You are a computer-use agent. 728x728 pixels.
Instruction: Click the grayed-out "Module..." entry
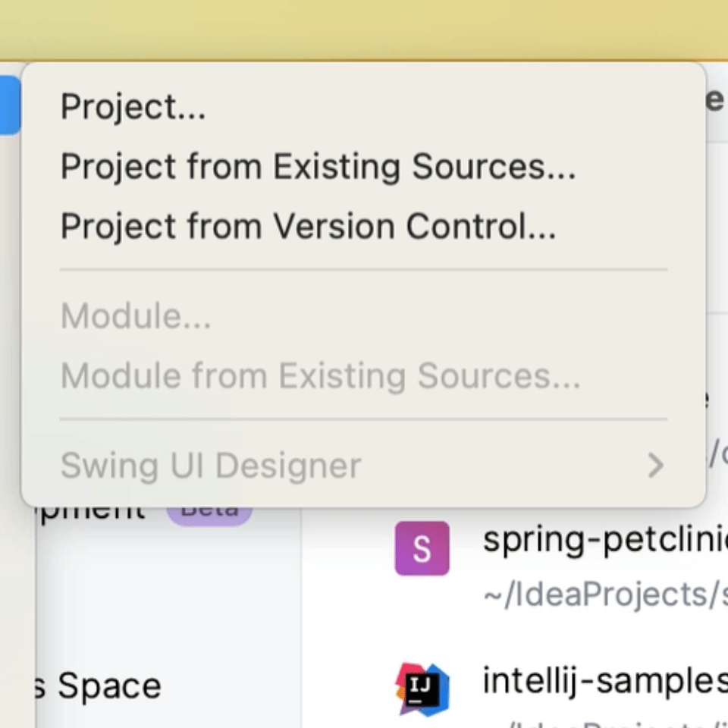click(x=136, y=315)
